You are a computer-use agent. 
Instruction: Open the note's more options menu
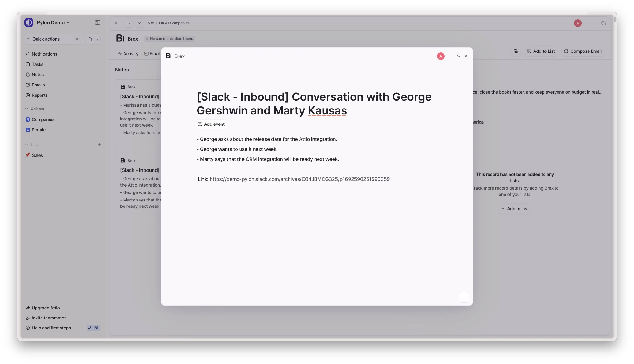click(x=464, y=297)
